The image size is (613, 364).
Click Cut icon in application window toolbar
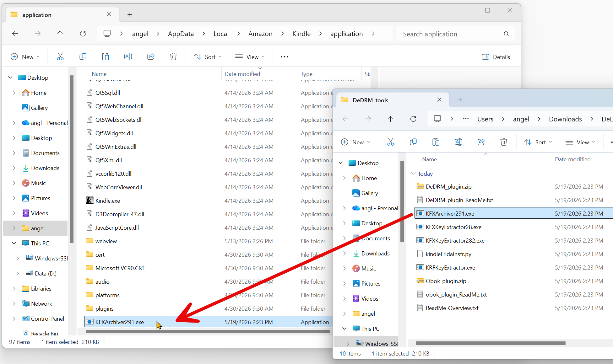[60, 57]
